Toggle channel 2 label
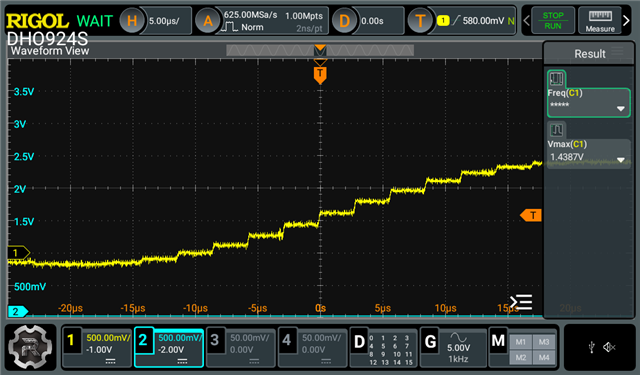Image resolution: width=640 pixels, height=375 pixels. 143,340
